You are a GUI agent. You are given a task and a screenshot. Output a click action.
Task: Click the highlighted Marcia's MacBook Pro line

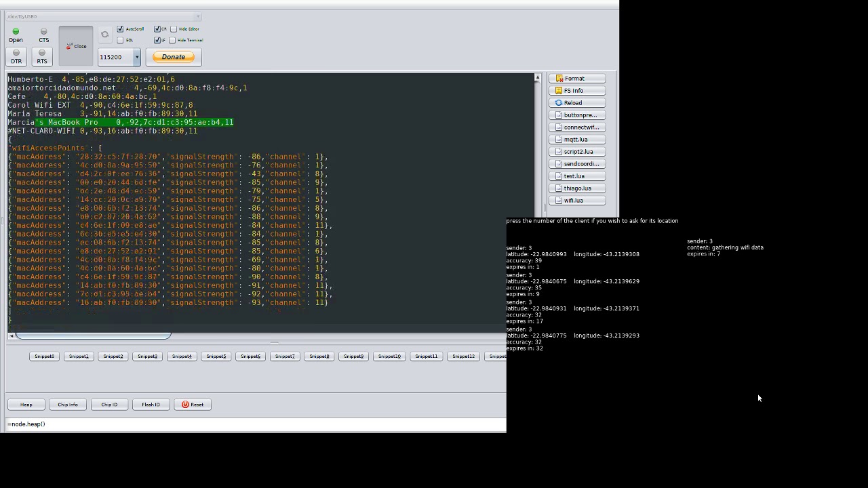(121, 123)
